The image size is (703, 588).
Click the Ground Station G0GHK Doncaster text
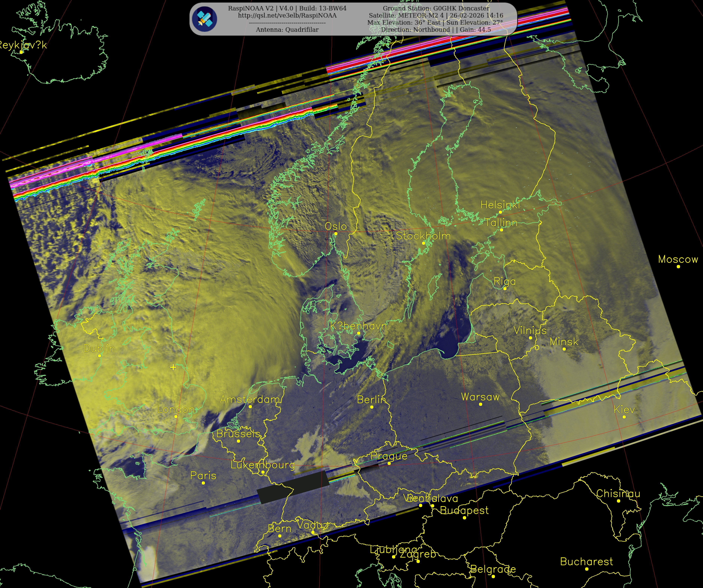(x=436, y=8)
